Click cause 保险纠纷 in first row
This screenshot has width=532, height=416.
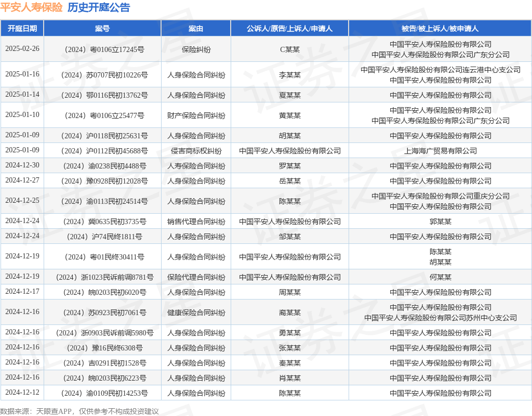[x=196, y=49]
